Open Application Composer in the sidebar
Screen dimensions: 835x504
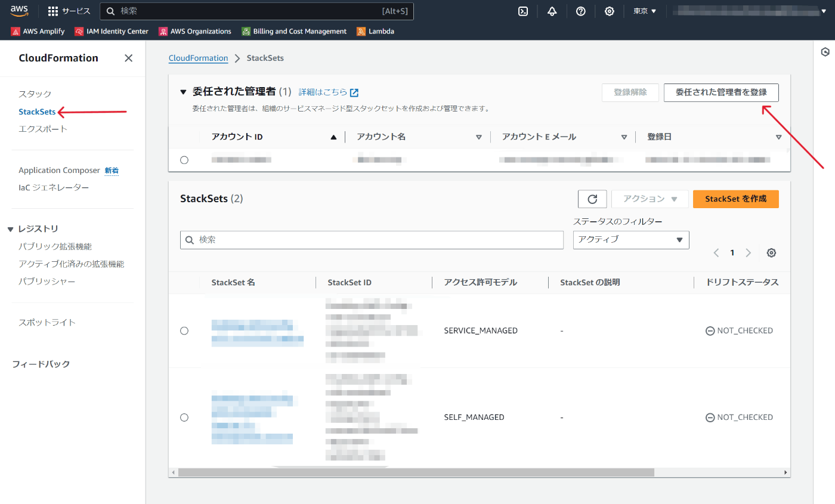(59, 171)
